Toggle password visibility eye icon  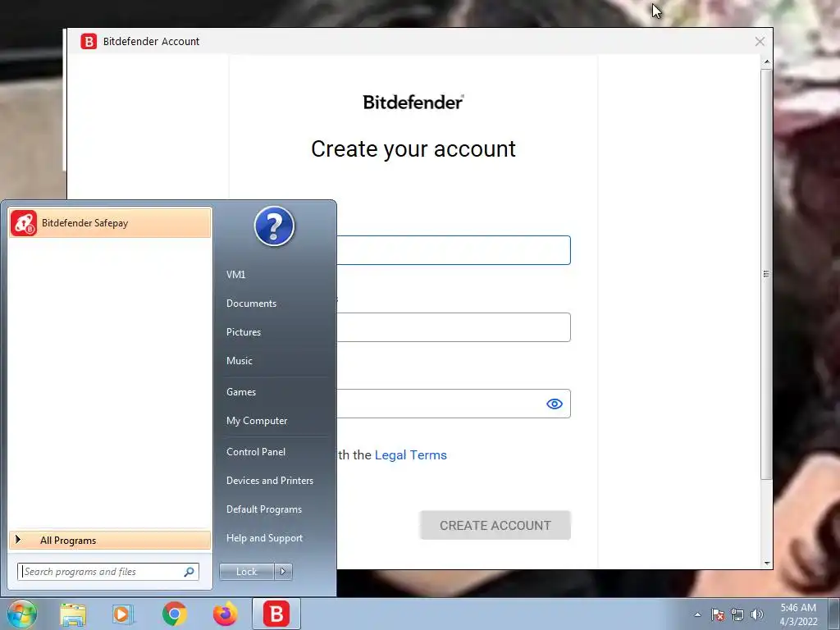click(x=555, y=404)
